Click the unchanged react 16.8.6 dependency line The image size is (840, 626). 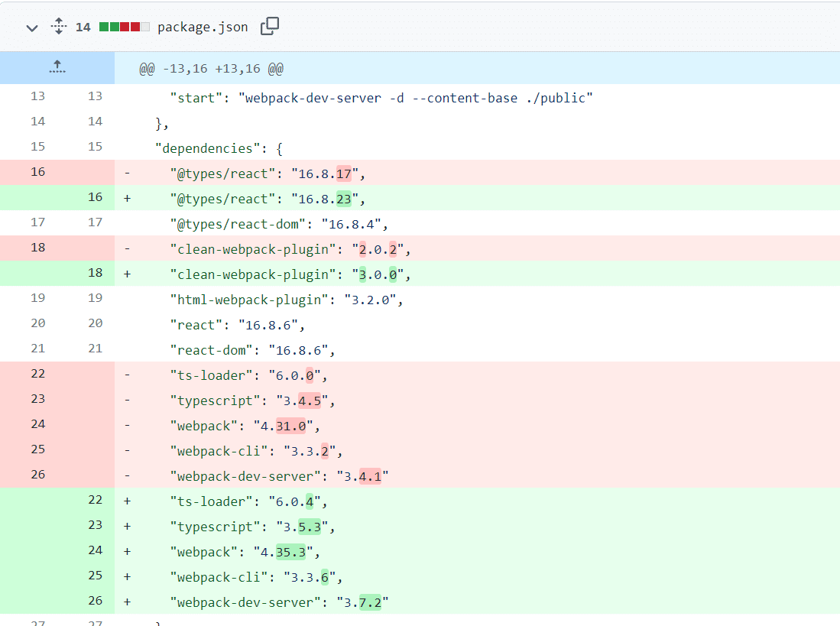(237, 324)
